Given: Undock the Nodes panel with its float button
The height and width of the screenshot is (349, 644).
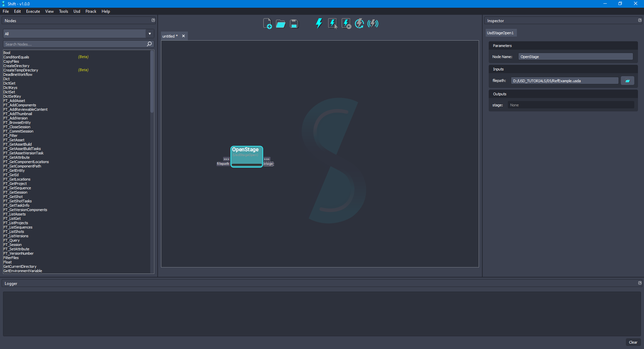Looking at the screenshot, I should coord(153,20).
